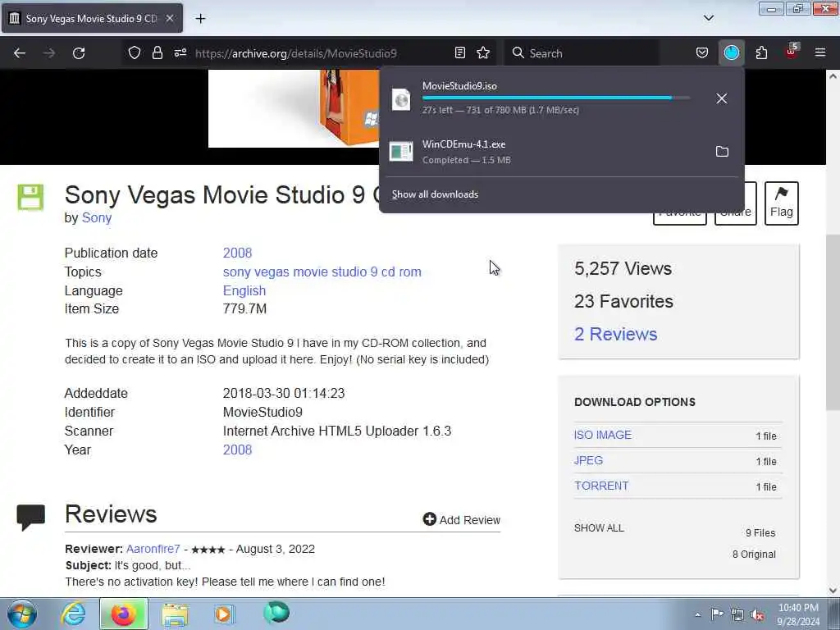Screen dimensions: 840x630
Task: Open the Year 2008 link
Action: 237,450
